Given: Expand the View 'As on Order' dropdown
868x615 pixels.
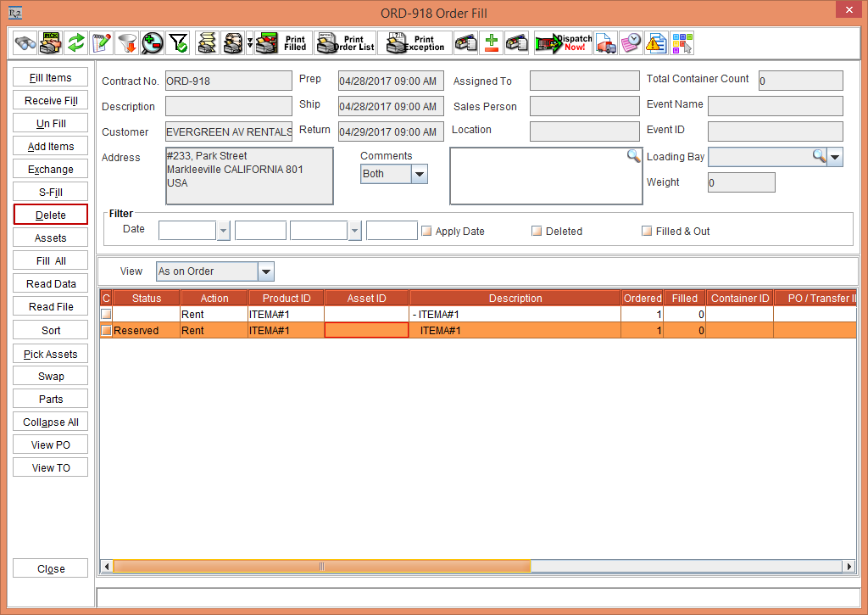Looking at the screenshot, I should [265, 271].
